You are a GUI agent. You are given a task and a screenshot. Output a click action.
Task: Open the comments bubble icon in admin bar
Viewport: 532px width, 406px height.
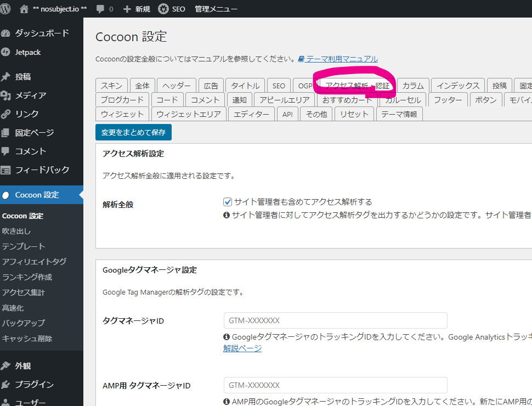point(100,9)
